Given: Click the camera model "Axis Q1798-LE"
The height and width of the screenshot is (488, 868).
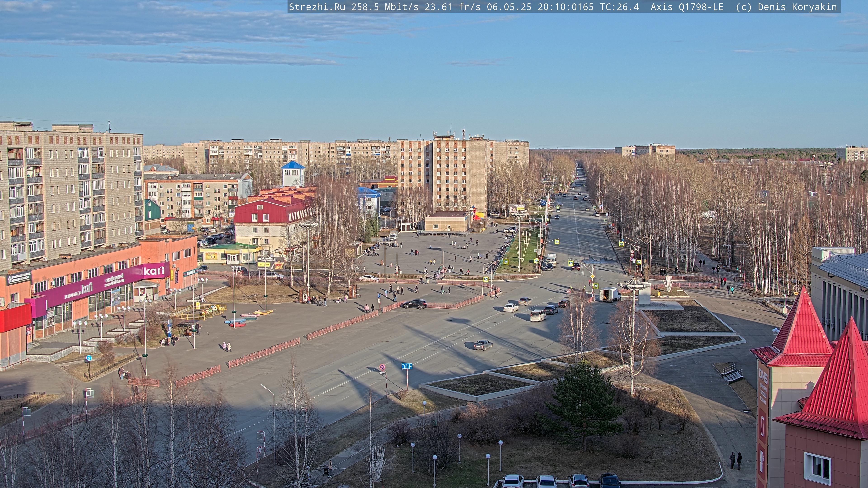Looking at the screenshot, I should (687, 7).
